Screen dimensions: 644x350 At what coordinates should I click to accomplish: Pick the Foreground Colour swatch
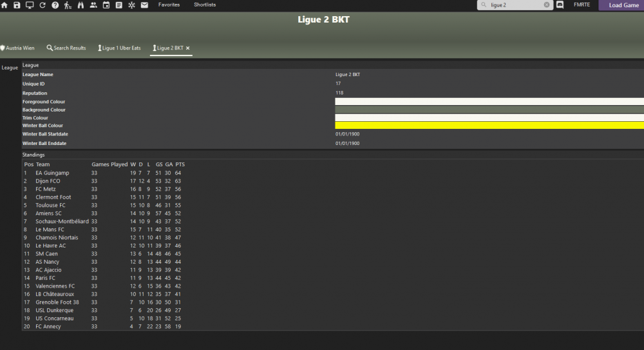click(x=489, y=102)
